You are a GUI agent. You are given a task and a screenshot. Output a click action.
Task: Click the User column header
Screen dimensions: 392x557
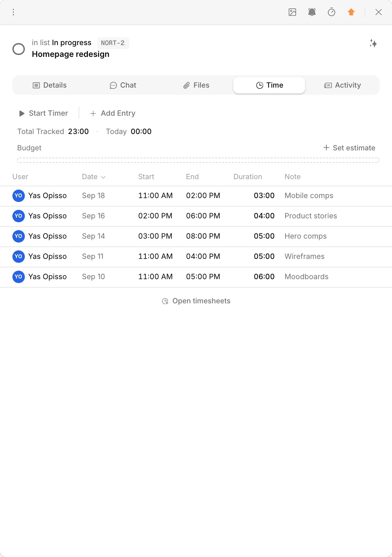point(20,177)
